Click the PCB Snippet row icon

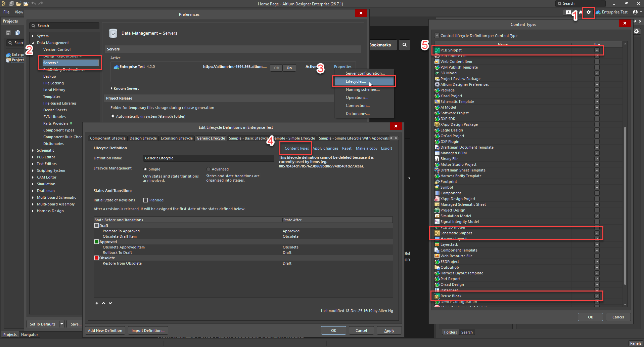click(x=437, y=50)
